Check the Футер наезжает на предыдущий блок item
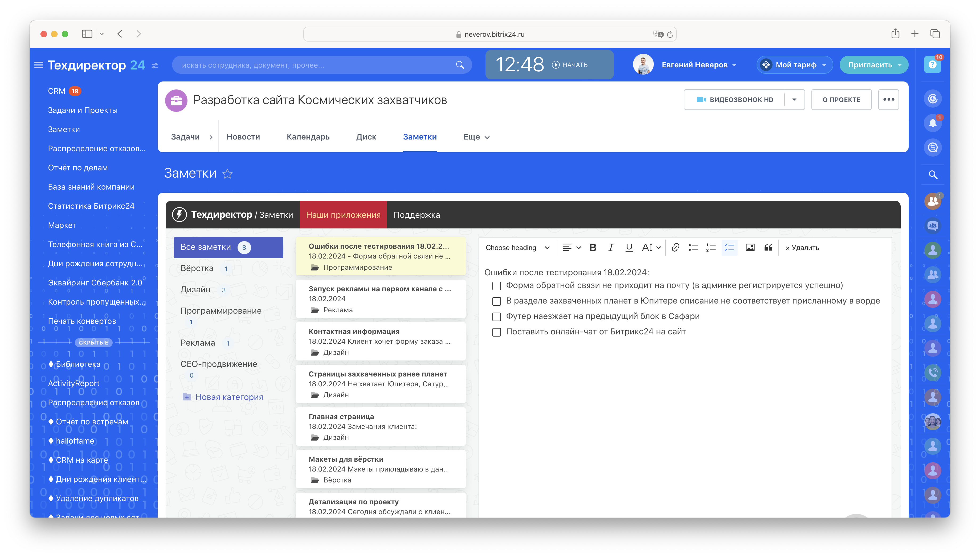The width and height of the screenshot is (980, 557). coord(496,317)
